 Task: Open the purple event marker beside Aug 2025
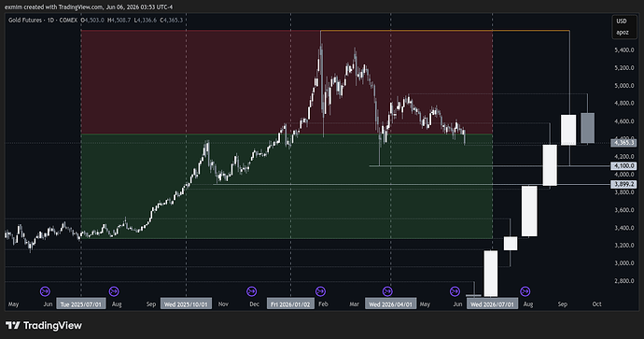coord(114,291)
